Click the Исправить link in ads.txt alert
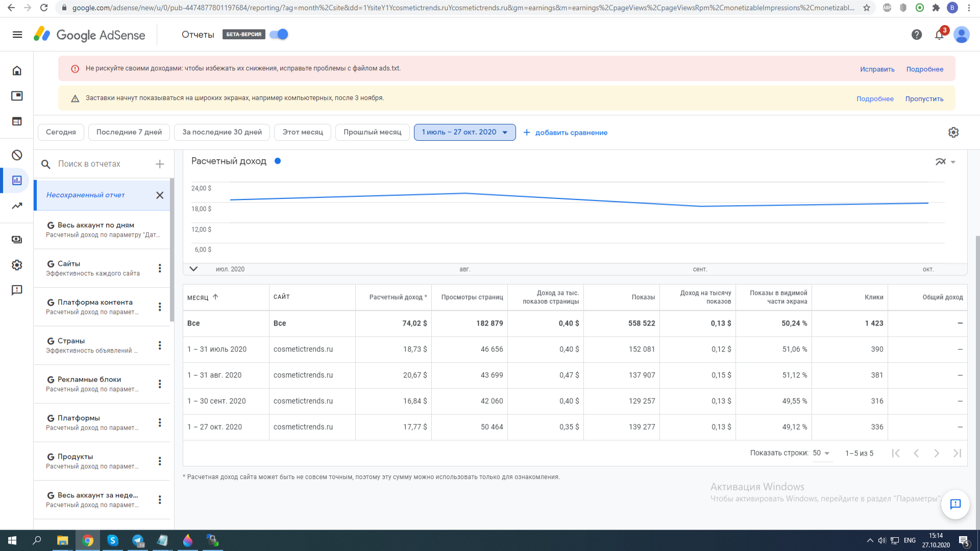This screenshot has width=980, height=551. [877, 69]
